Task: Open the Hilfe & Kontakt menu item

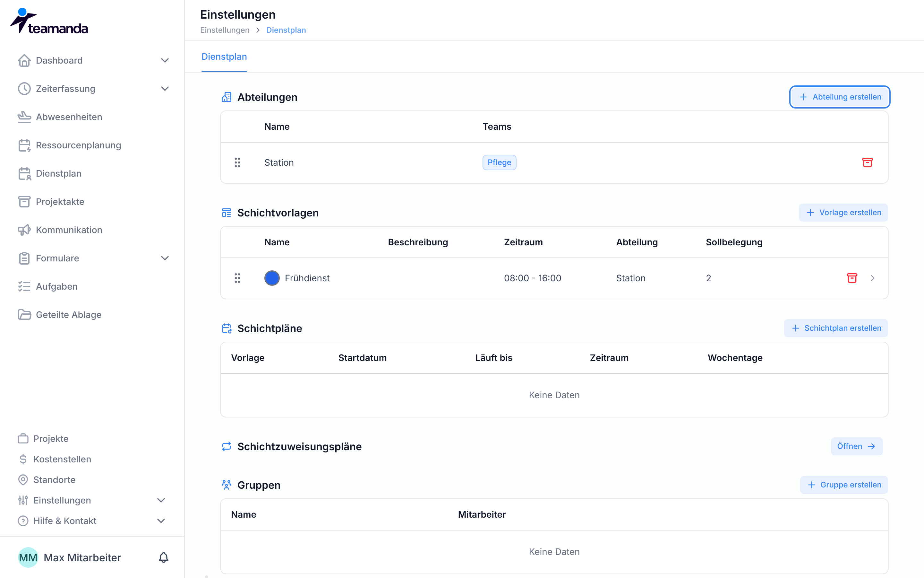Action: pyautogui.click(x=64, y=521)
